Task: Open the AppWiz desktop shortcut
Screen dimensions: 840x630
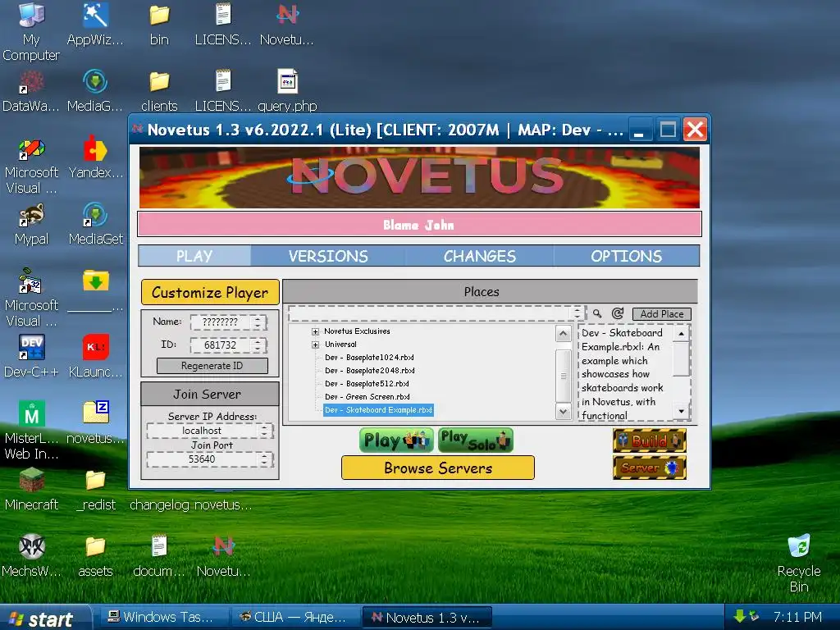Action: pos(95,24)
